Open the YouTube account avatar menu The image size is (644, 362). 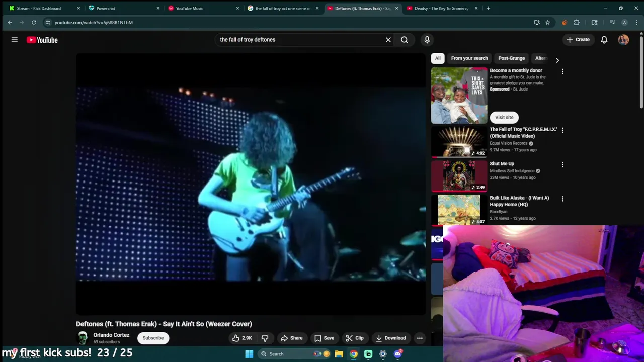(624, 40)
